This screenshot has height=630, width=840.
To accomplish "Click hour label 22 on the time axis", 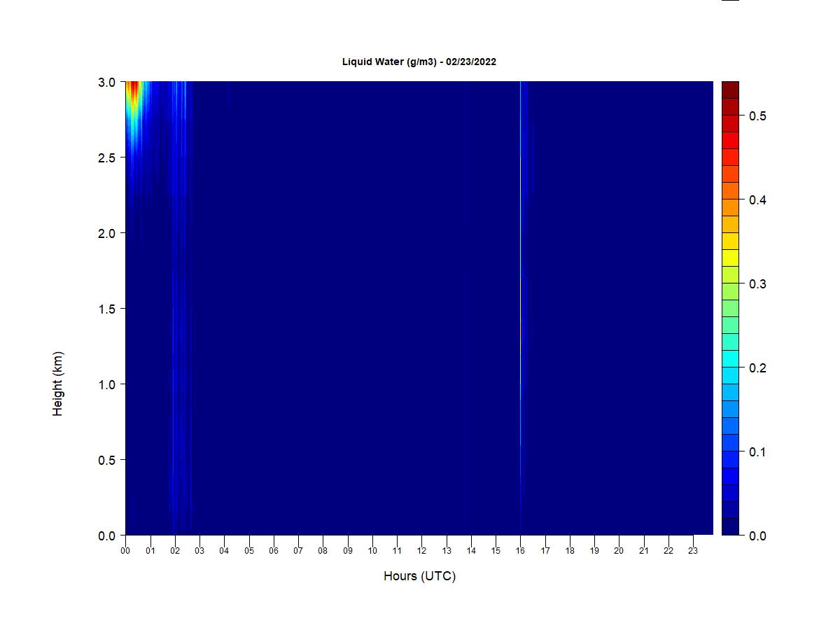I will click(668, 550).
